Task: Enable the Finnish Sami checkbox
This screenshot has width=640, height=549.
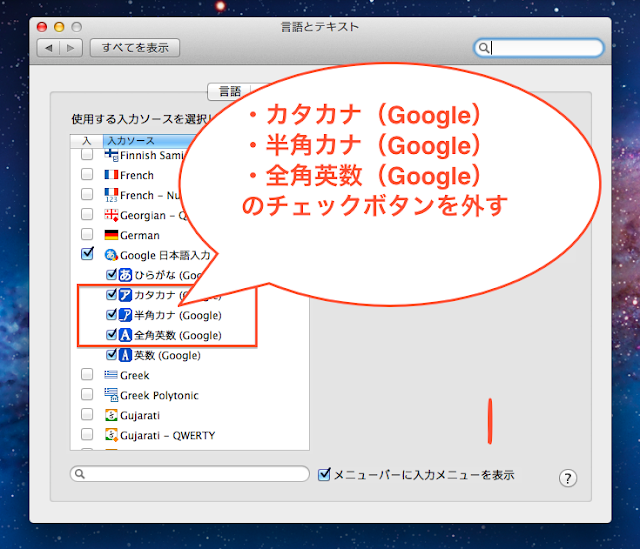Action: point(87,154)
